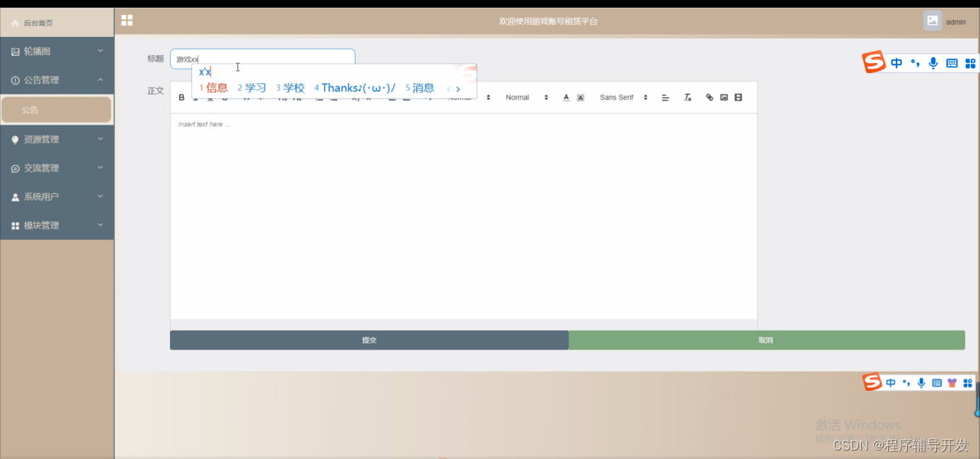Click the alert icon beside 公告管理
980x459 pixels.
(16, 81)
